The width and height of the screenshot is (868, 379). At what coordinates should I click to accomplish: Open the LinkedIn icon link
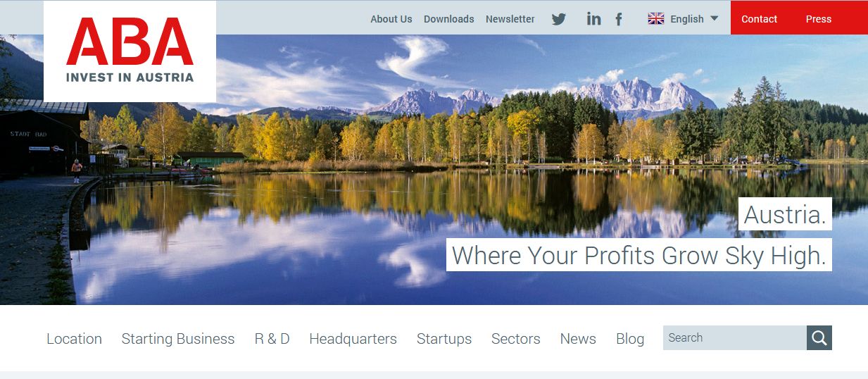594,19
